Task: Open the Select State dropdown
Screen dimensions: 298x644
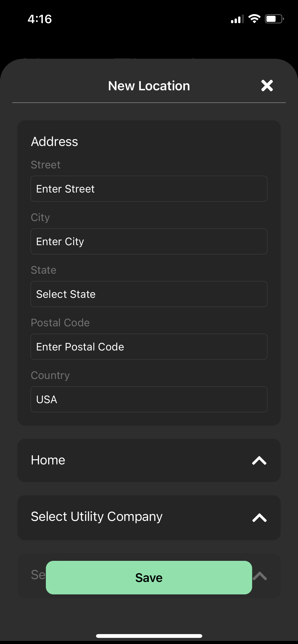Action: coord(149,294)
